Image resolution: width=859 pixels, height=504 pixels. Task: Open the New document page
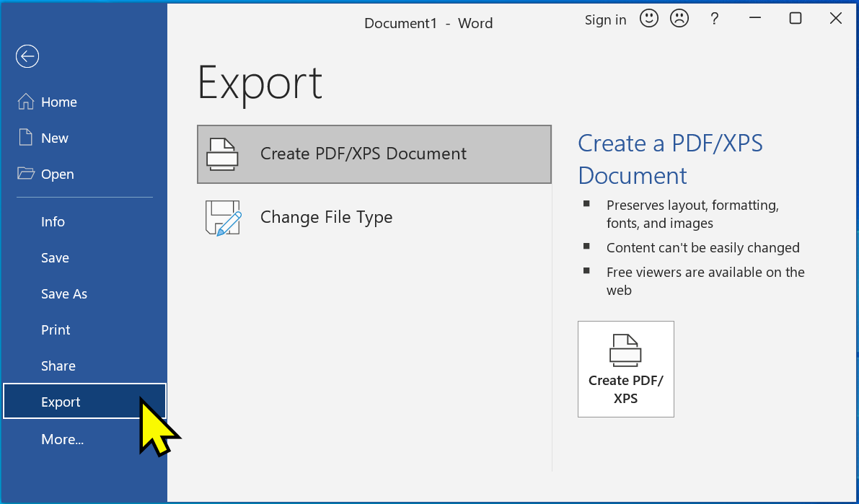pos(84,138)
